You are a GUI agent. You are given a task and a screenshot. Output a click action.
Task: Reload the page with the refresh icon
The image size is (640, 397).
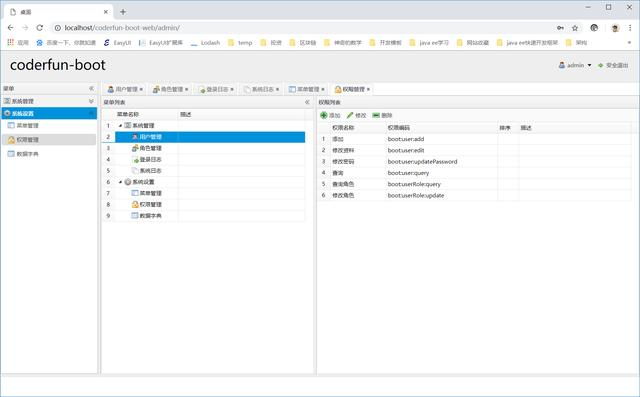pyautogui.click(x=40, y=28)
